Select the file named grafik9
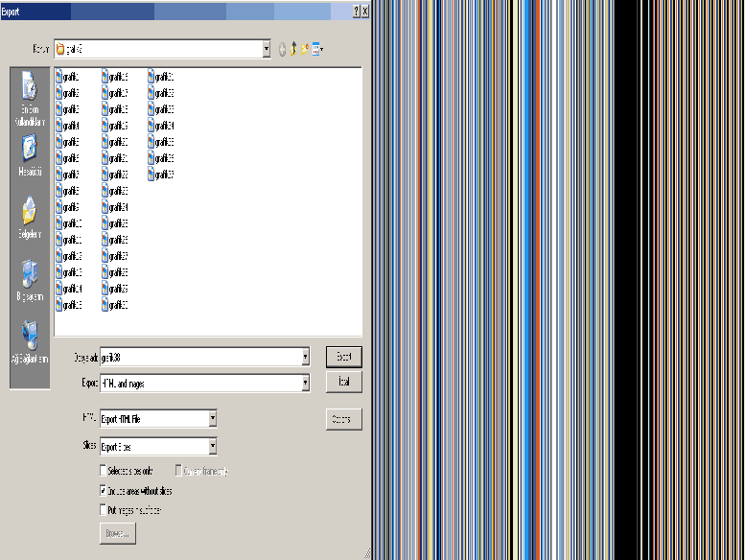745x560 pixels. click(67, 207)
